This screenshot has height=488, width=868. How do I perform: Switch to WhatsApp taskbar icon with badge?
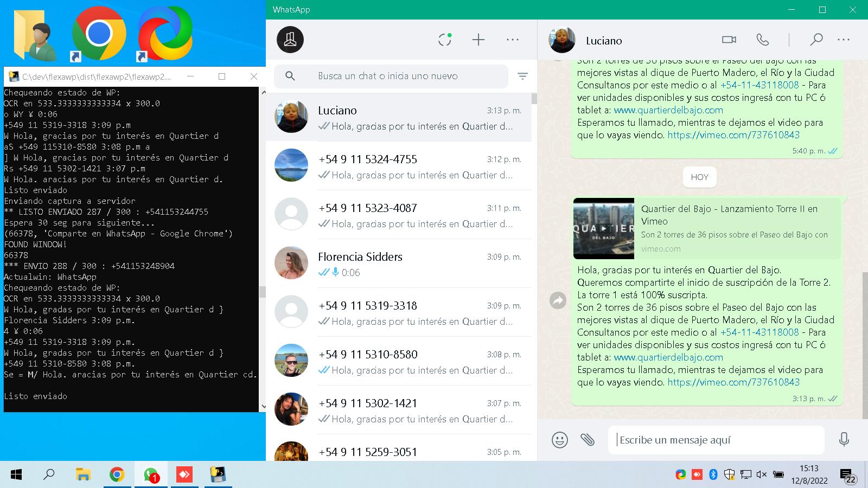click(x=151, y=475)
